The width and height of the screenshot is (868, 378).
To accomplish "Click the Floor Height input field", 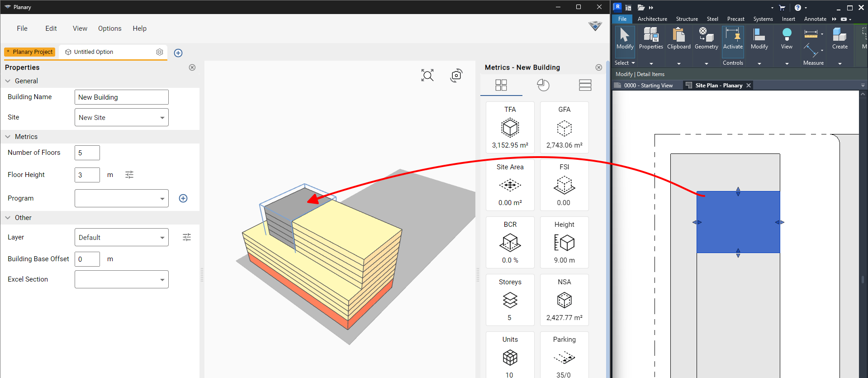I will click(x=87, y=175).
